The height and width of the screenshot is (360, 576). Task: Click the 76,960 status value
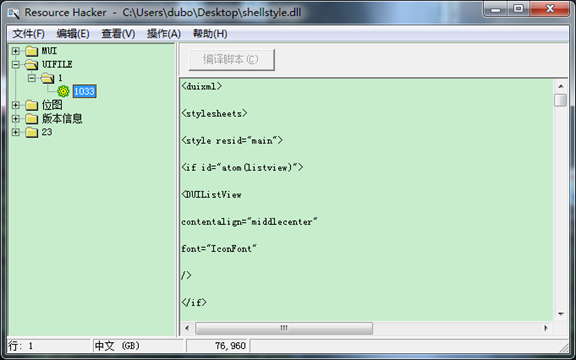pyautogui.click(x=230, y=346)
